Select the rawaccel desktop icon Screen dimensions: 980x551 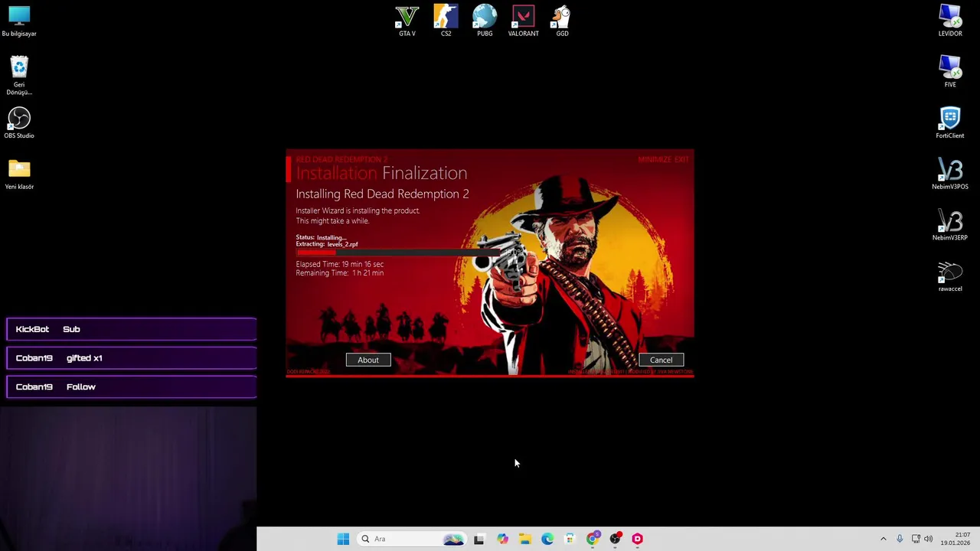tap(950, 275)
